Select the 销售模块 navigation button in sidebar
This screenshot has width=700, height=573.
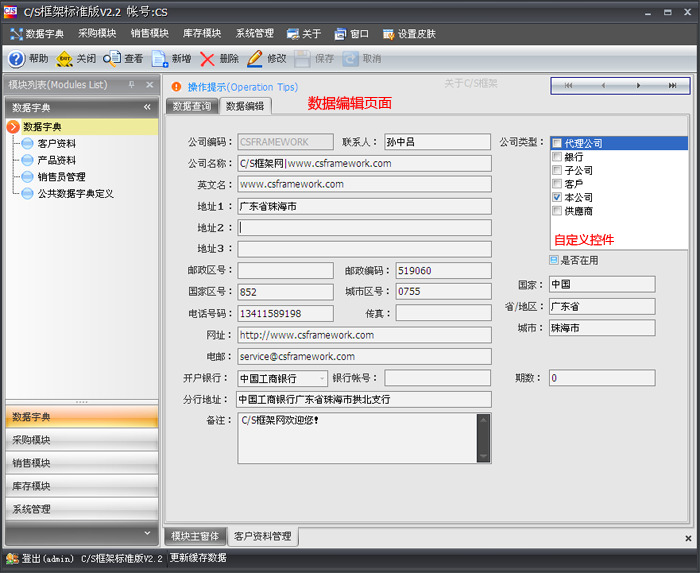click(80, 463)
